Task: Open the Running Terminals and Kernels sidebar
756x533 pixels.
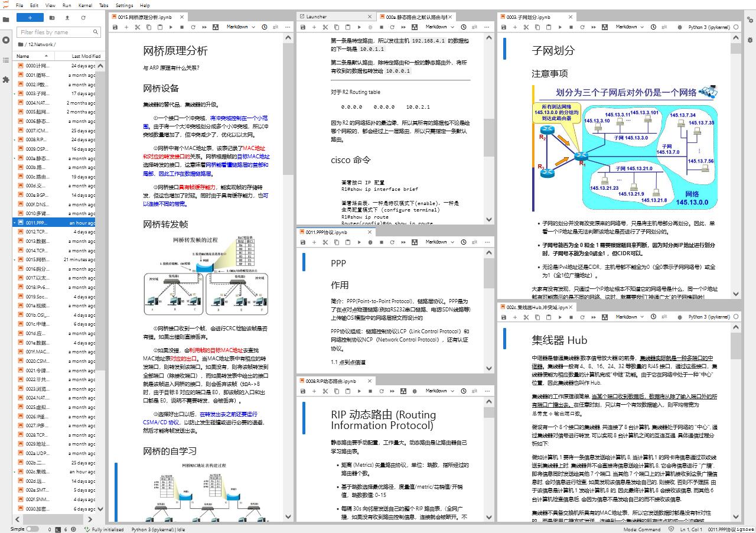Action: [6, 40]
